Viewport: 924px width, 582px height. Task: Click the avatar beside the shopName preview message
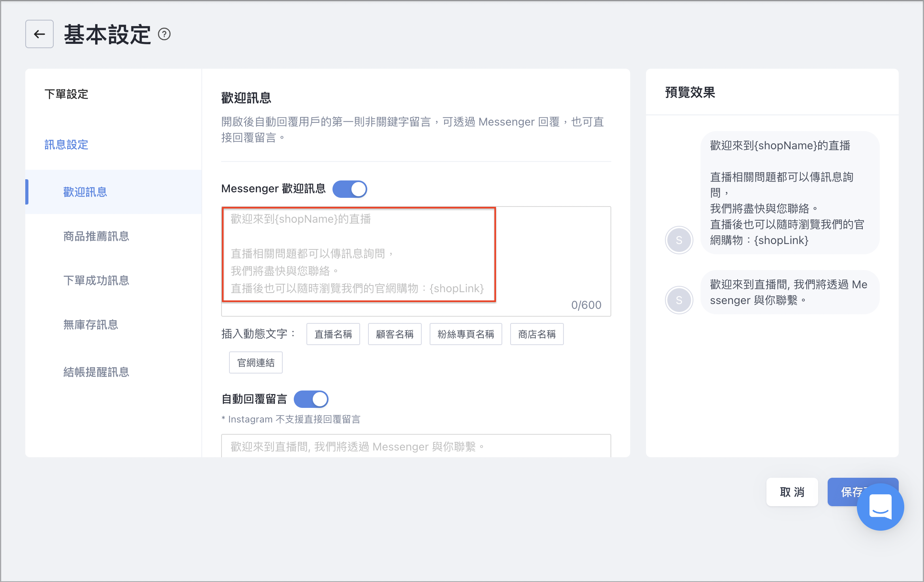[679, 240]
